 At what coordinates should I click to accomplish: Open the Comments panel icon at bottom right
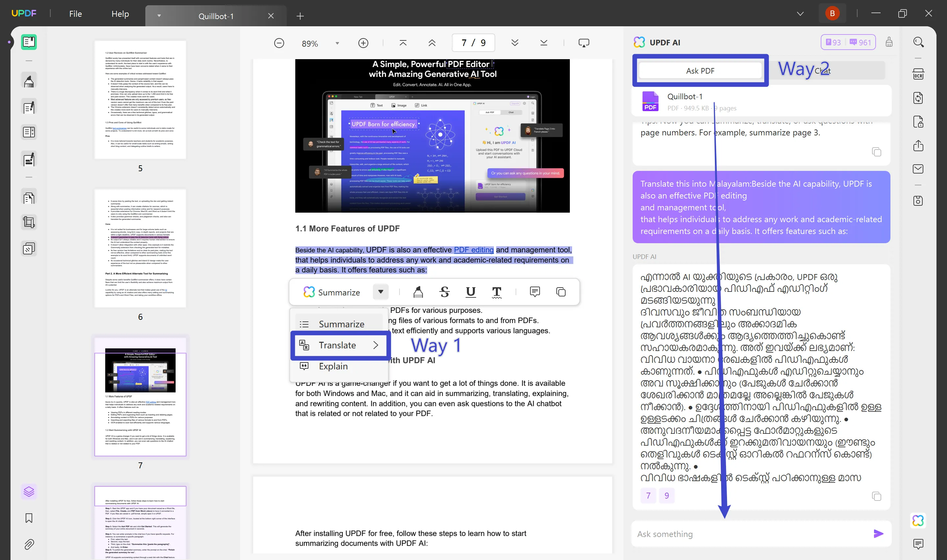918,544
